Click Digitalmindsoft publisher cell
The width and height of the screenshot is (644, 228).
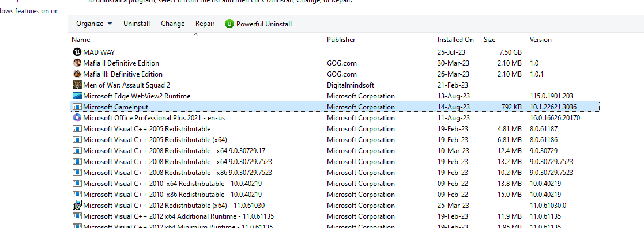click(351, 85)
